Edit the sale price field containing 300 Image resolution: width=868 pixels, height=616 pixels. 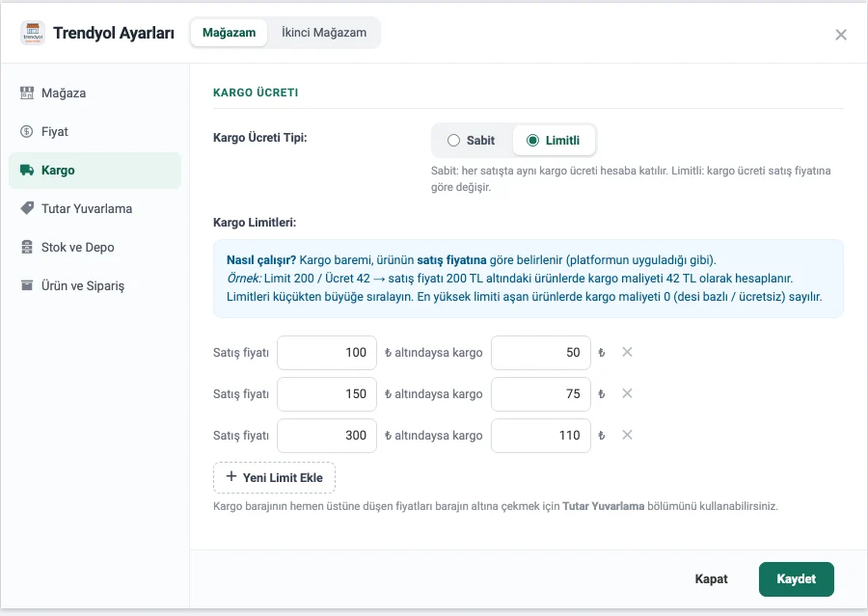click(x=327, y=436)
